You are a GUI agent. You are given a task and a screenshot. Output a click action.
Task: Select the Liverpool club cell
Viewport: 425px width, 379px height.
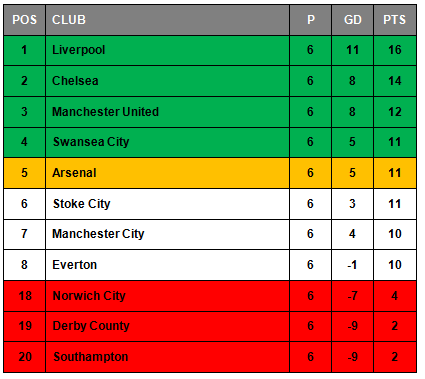[x=167, y=50]
